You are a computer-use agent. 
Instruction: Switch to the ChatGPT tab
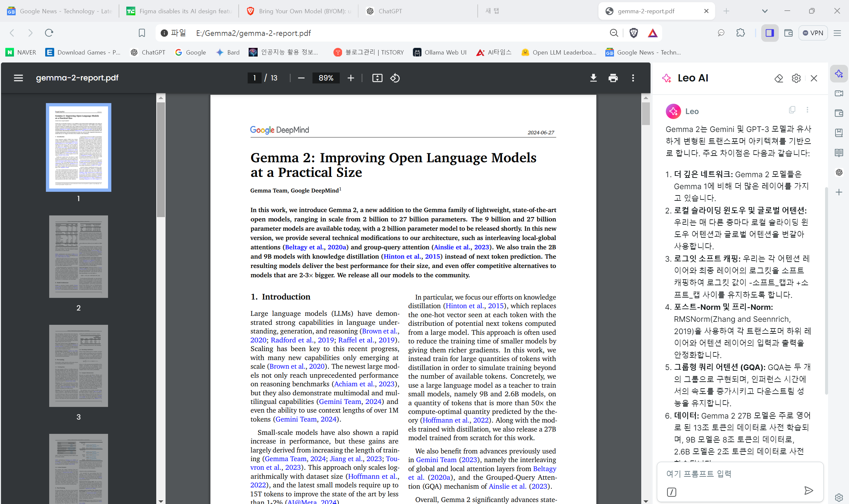point(418,11)
